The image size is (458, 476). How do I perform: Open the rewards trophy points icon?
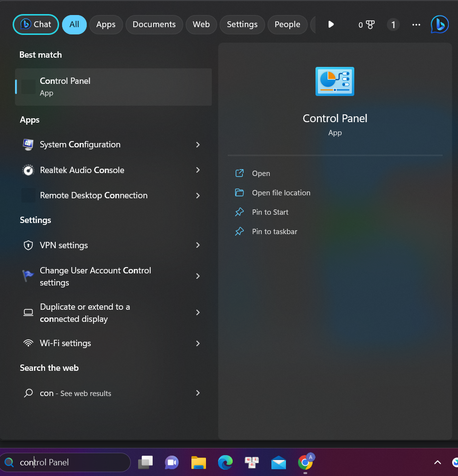(366, 25)
